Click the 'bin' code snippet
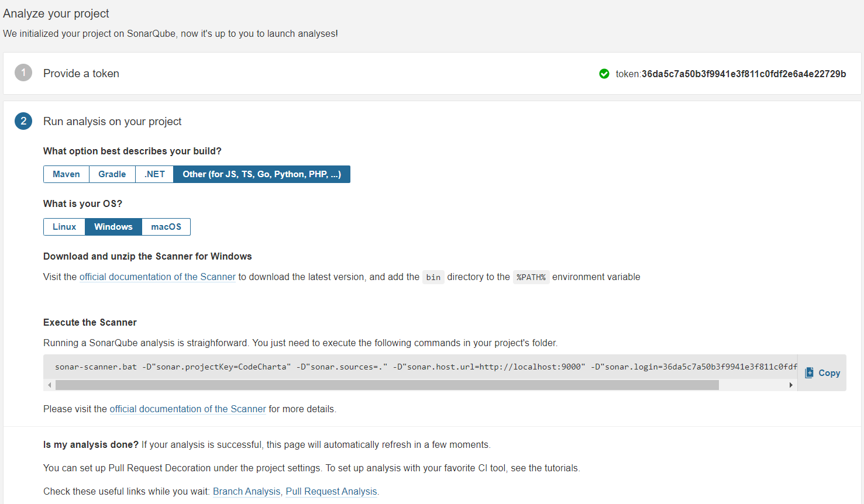This screenshot has width=864, height=504. (x=433, y=277)
